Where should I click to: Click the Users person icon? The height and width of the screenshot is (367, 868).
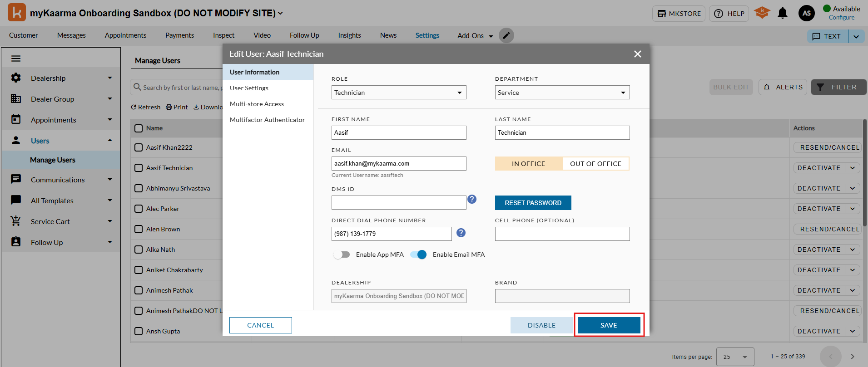pos(16,140)
